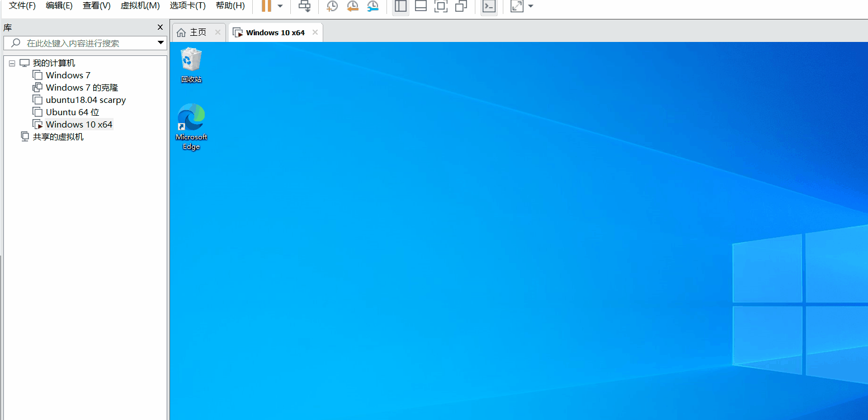Pause the running virtual machine
This screenshot has height=420, width=868.
266,6
